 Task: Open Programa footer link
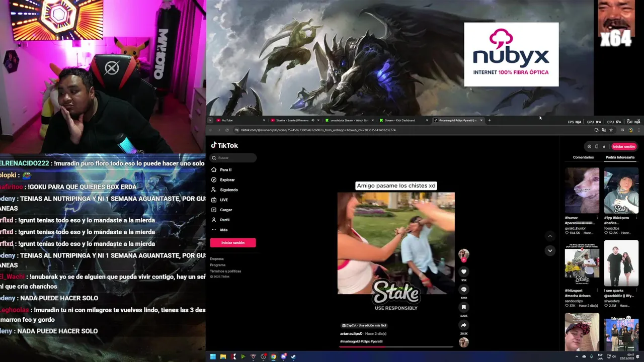click(x=218, y=265)
